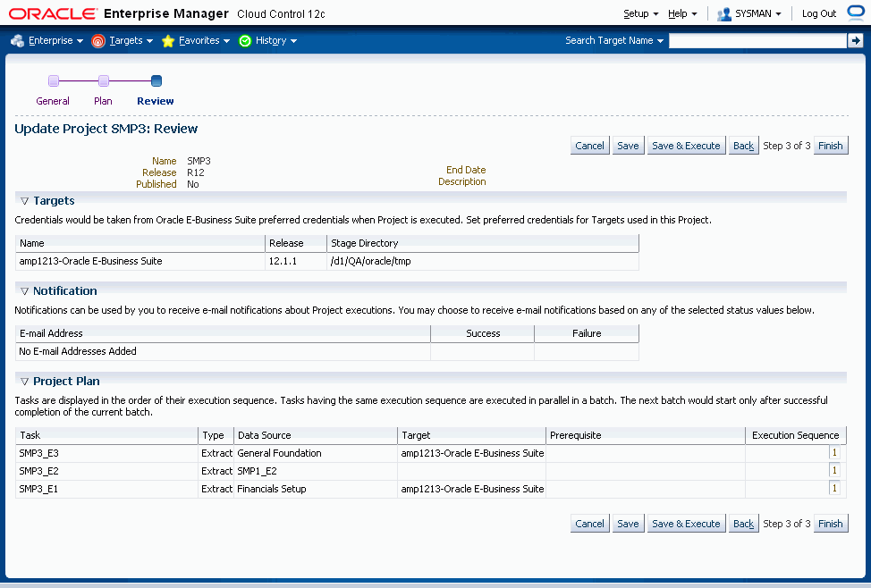Click the Enterprise menu icon
The image size is (871, 588).
coord(17,40)
